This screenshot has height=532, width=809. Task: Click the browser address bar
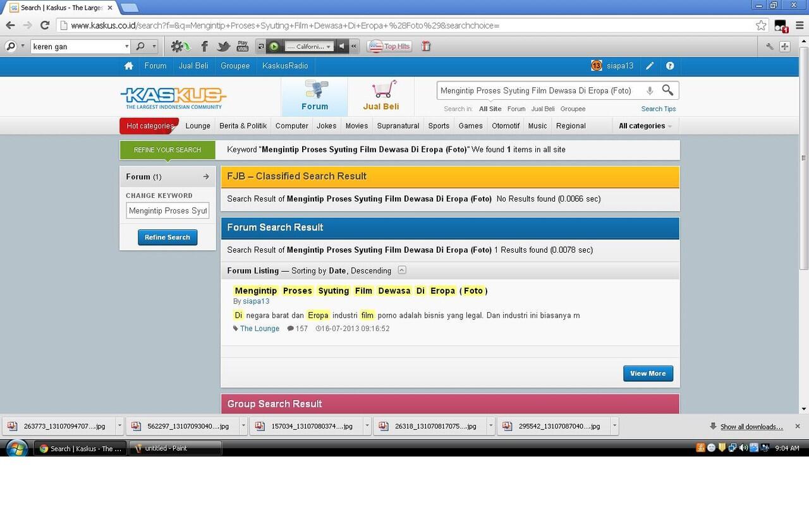[x=404, y=26]
